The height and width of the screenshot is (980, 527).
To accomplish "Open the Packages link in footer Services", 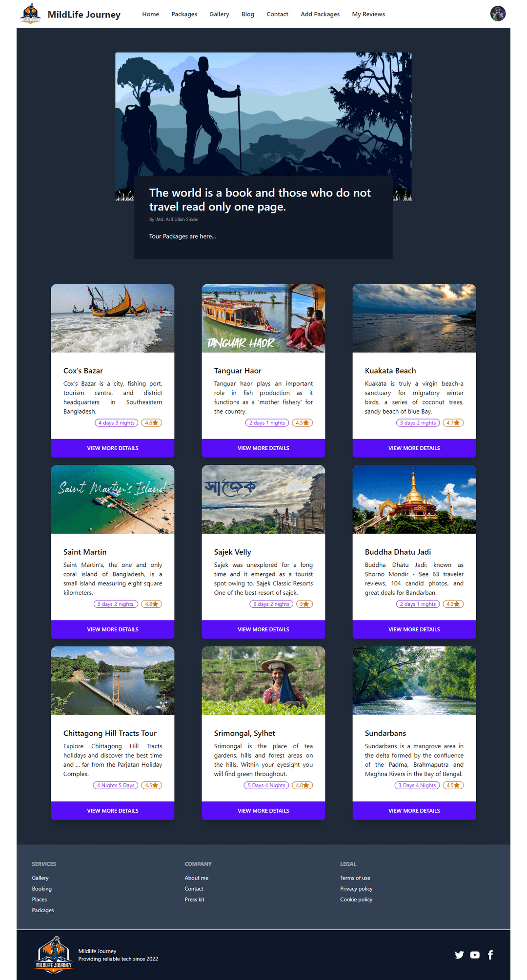I will point(43,910).
